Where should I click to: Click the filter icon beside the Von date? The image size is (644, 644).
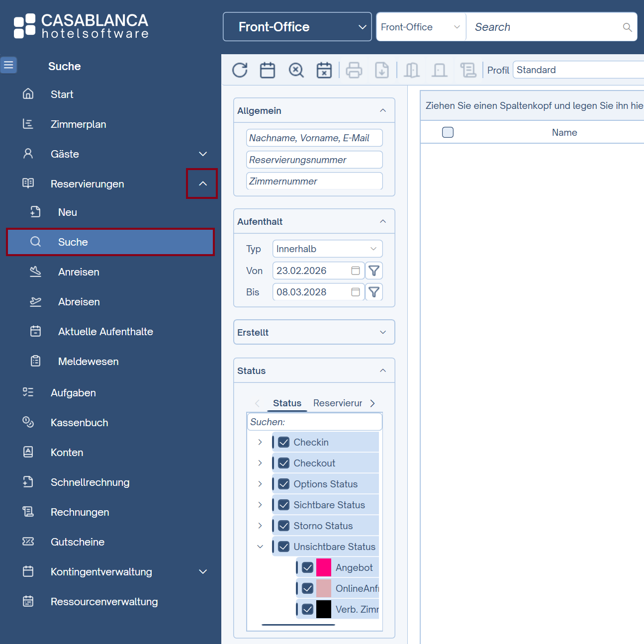(x=374, y=271)
